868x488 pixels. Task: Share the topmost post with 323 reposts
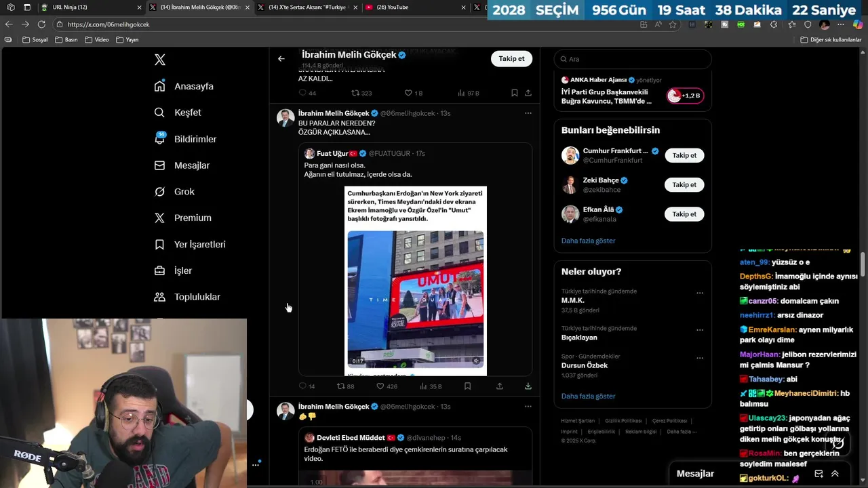point(528,93)
